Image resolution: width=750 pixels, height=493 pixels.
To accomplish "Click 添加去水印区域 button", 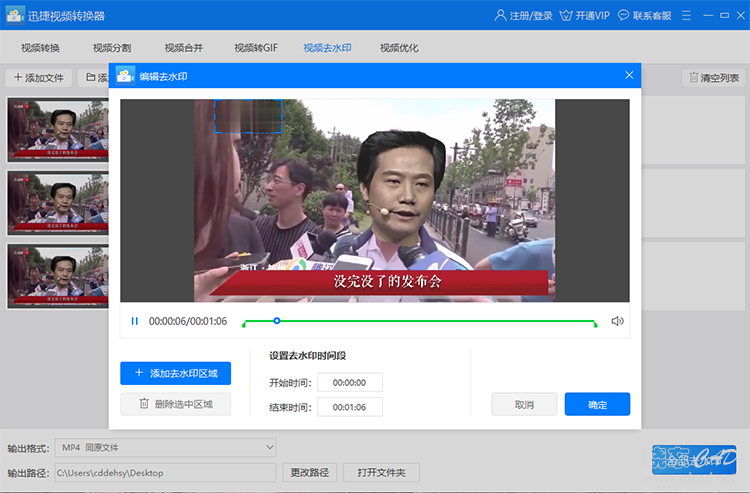I will click(176, 373).
